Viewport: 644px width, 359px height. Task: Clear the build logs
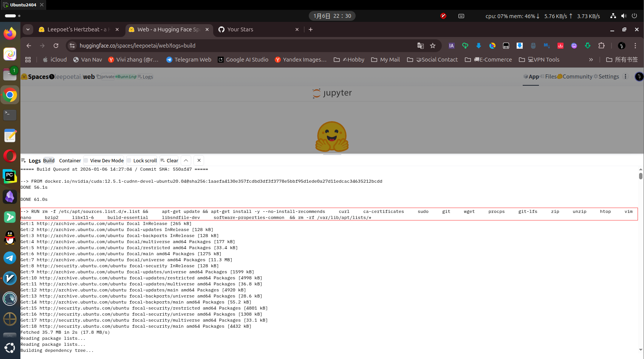click(x=169, y=160)
